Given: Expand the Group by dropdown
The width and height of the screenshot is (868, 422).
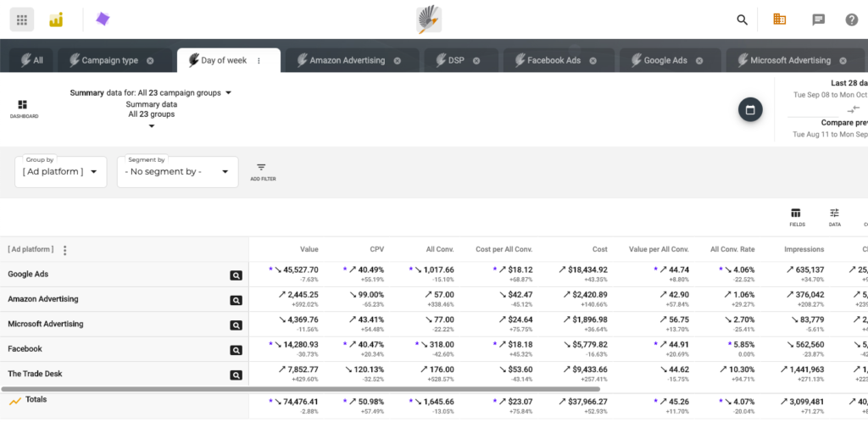Looking at the screenshot, I should coord(61,172).
